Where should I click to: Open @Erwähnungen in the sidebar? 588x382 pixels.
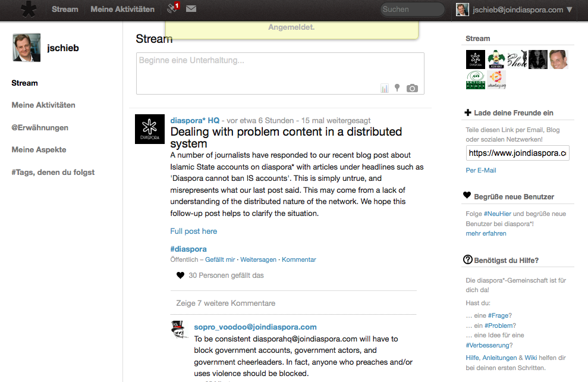tap(40, 127)
